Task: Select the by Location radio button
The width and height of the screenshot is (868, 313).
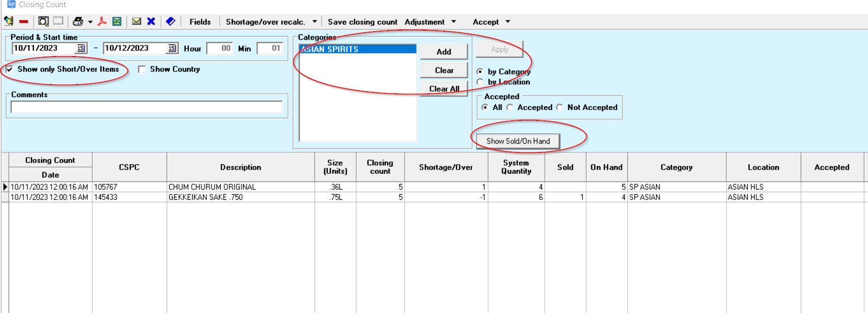Action: tap(480, 82)
